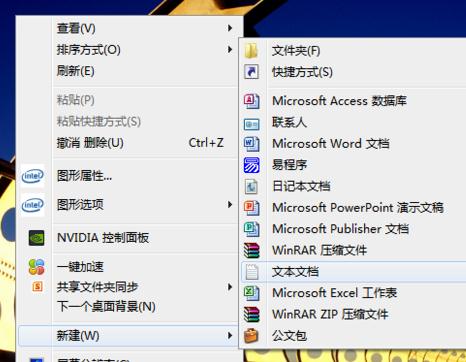
Task: Create a new 文本文档
Action: tap(353, 272)
